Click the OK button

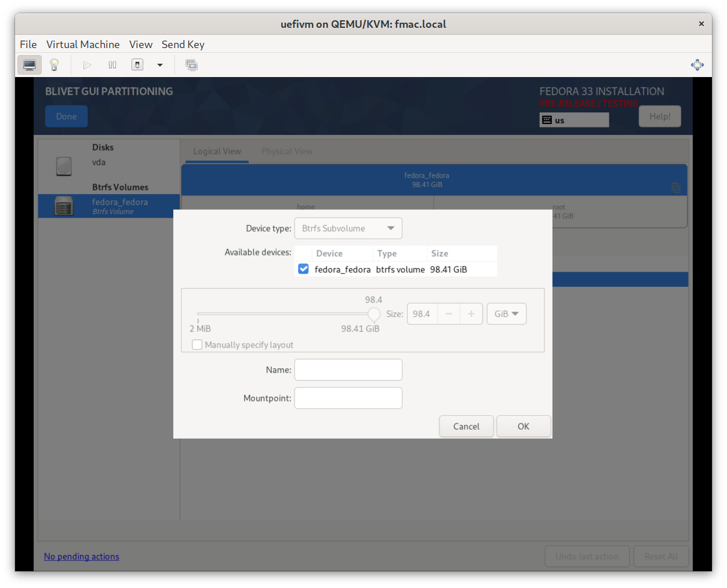tap(524, 426)
